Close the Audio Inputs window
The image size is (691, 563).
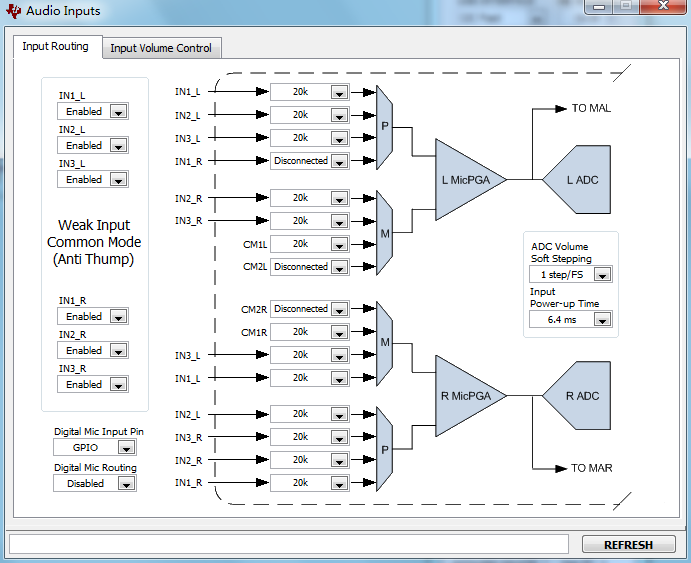(663, 6)
